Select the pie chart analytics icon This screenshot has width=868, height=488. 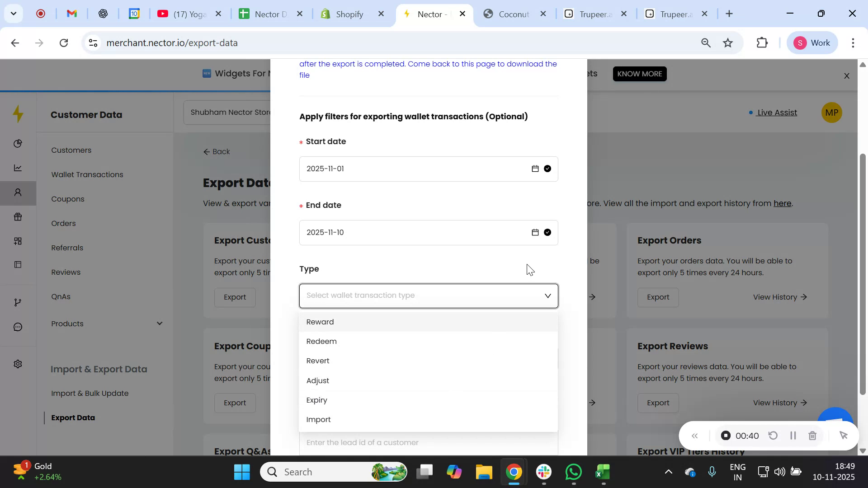click(18, 143)
